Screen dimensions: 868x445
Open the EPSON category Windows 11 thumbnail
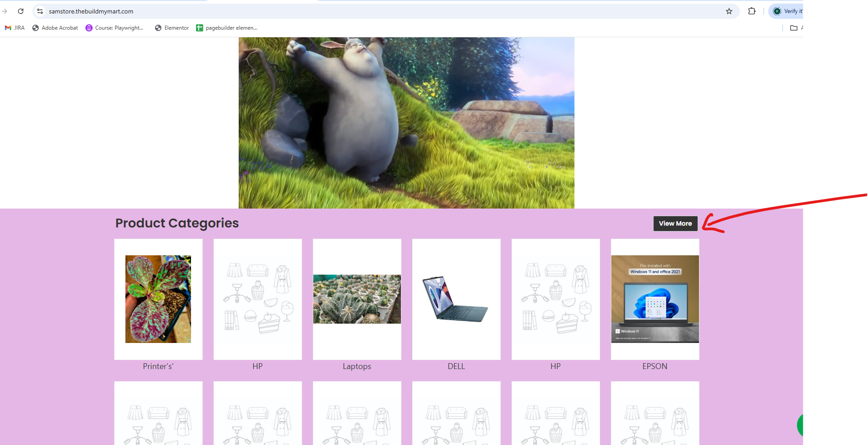655,299
